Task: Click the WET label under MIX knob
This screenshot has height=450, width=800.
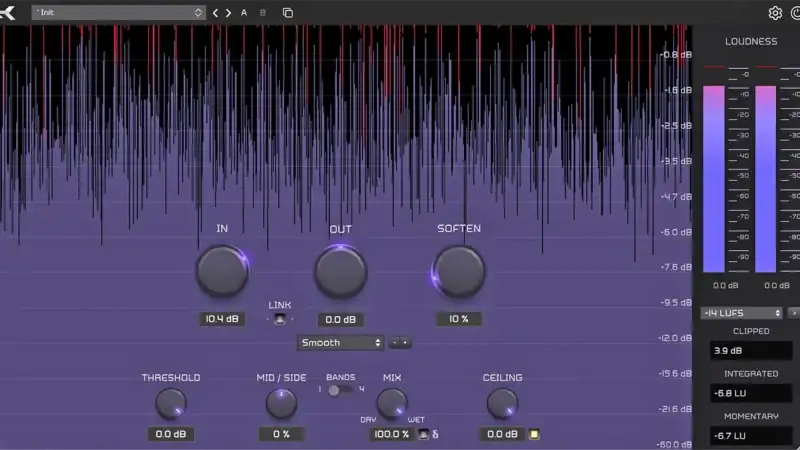Action: tap(416, 420)
